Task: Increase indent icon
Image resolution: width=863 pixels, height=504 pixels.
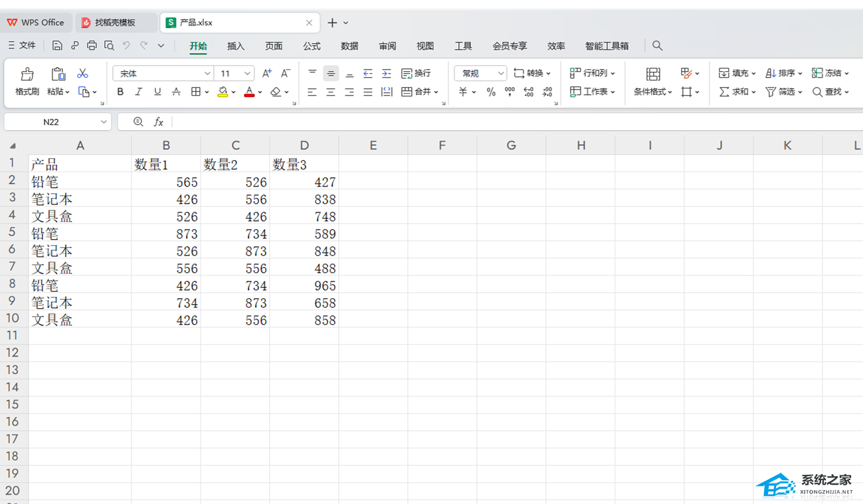Action: click(x=387, y=73)
